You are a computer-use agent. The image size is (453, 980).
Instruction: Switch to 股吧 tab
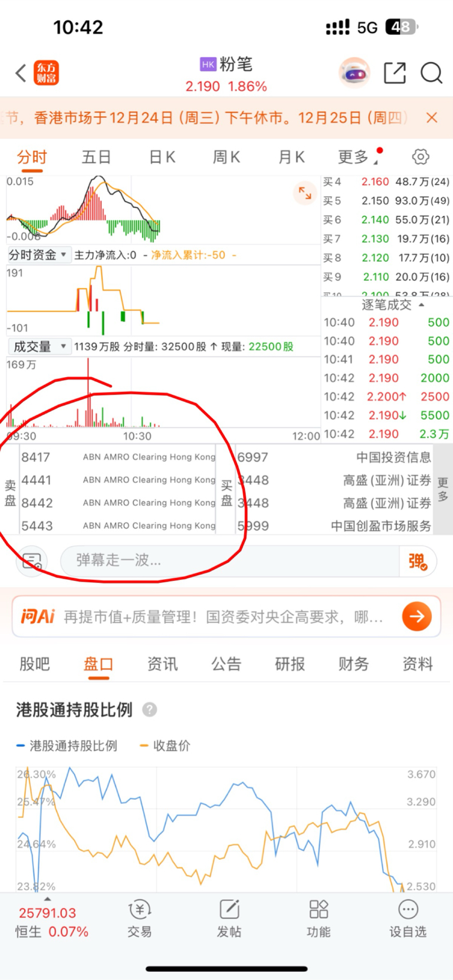[35, 664]
